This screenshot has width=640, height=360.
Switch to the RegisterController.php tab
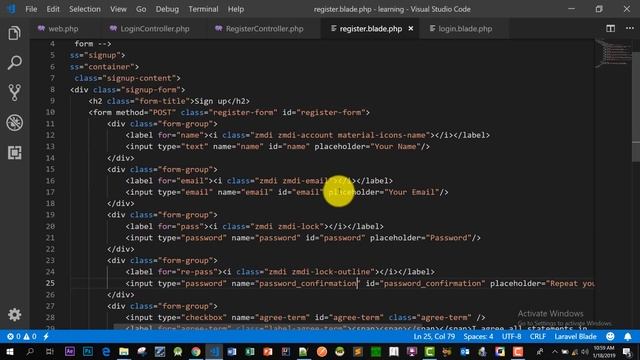264,29
